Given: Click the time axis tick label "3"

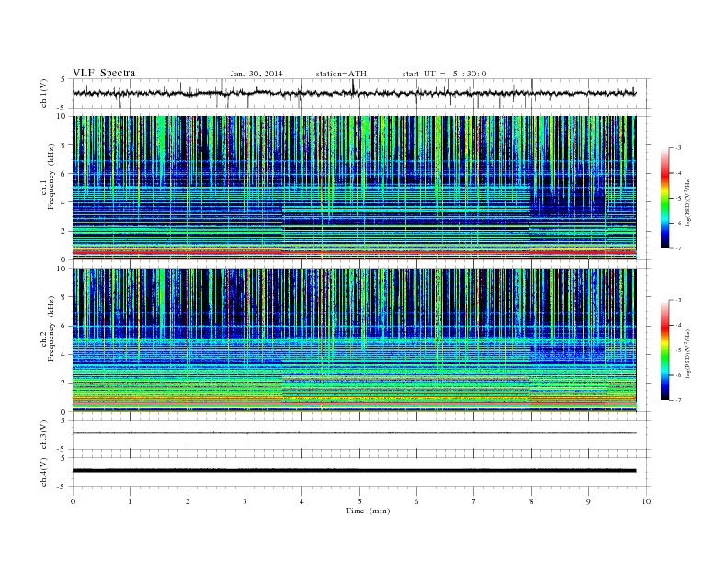Looking at the screenshot, I should pos(245,501).
